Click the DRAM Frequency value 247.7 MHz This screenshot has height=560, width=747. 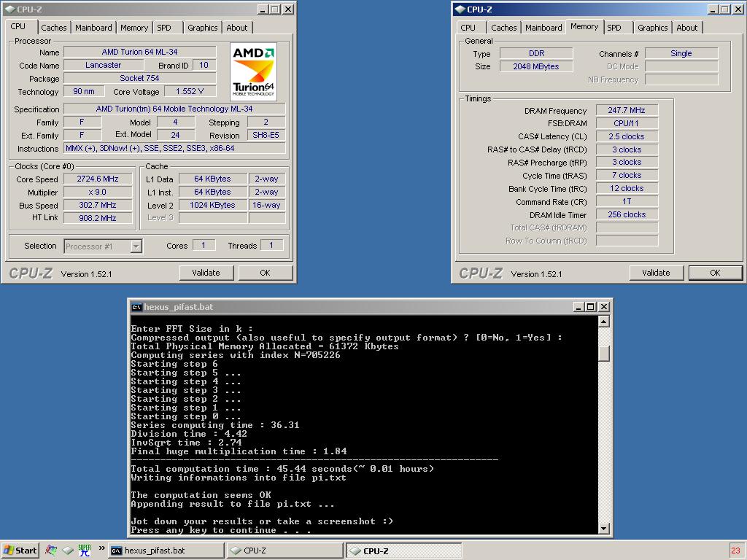tap(627, 111)
